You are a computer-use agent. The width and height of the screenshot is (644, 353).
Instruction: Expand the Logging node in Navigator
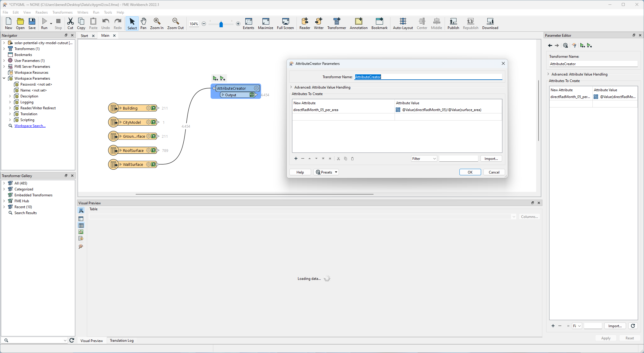pos(10,102)
